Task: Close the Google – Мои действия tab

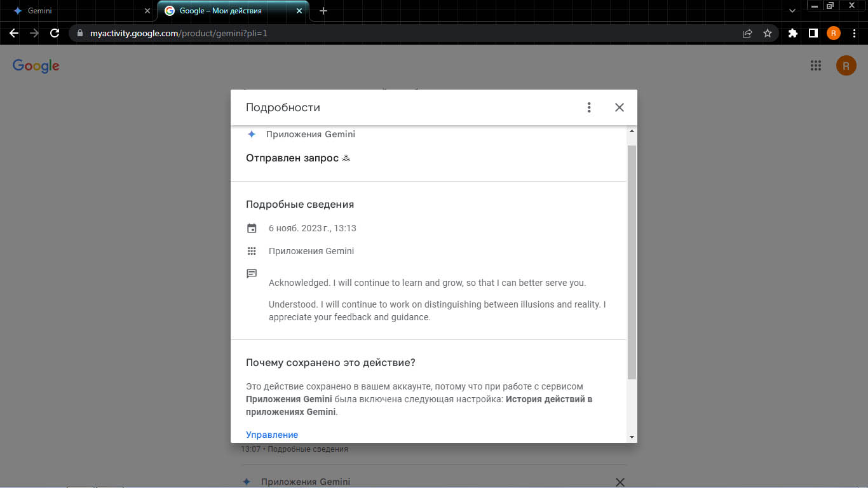Action: click(x=299, y=11)
